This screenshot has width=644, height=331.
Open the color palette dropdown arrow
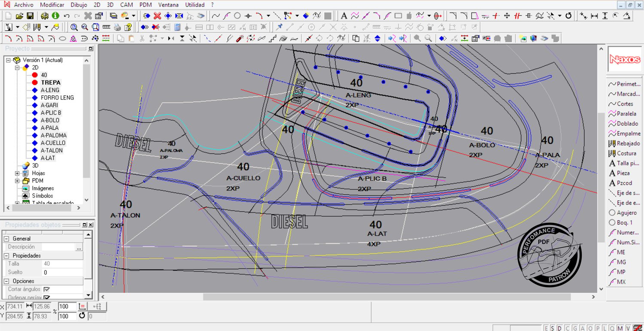(134, 16)
